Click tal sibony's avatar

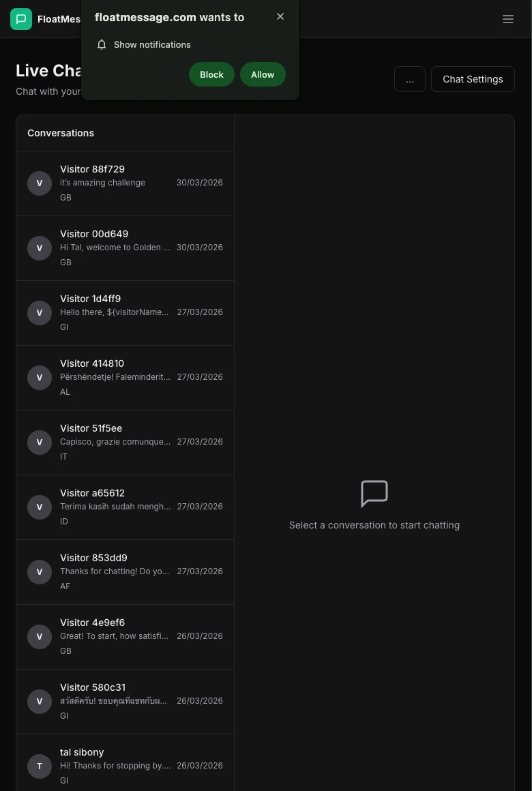[x=40, y=766]
